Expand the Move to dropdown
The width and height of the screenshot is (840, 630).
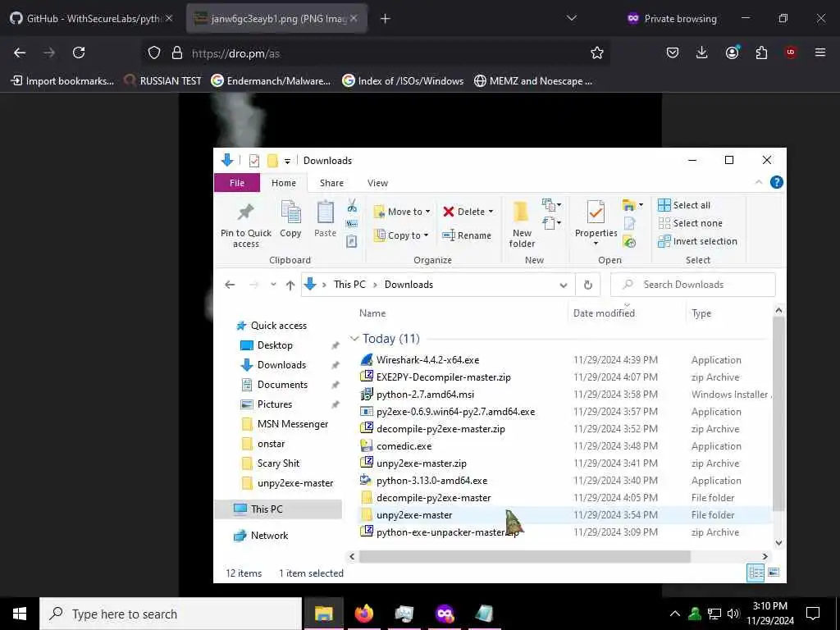click(x=427, y=212)
